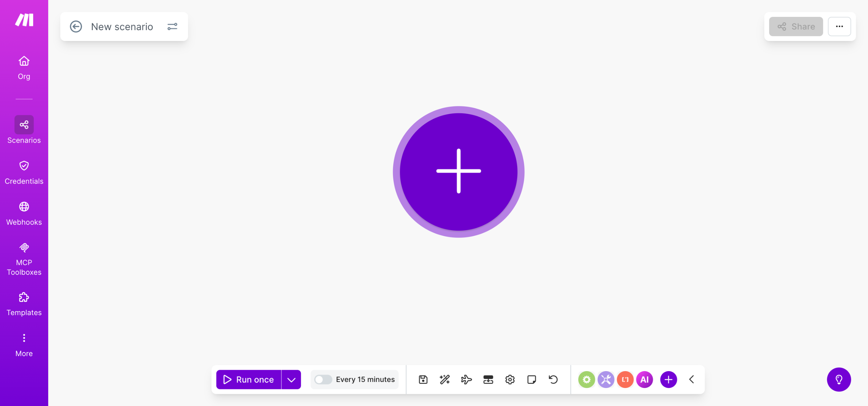The image size is (868, 406).
Task: Click the Share button
Action: 796,26
